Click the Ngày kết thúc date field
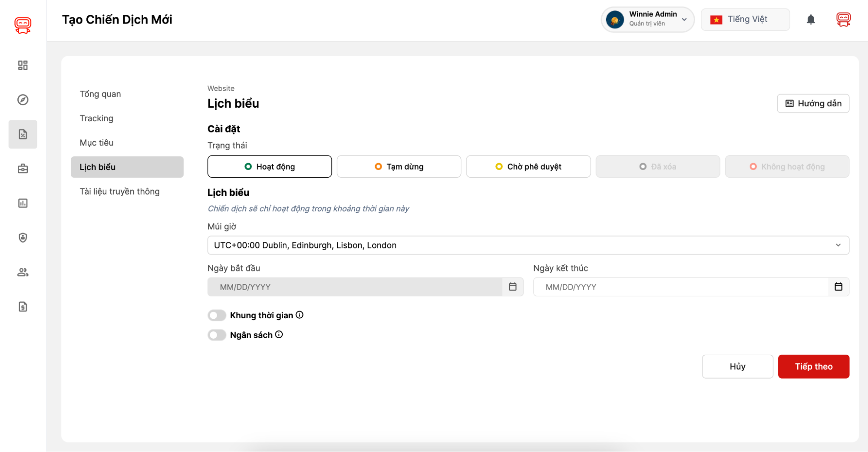Screen dimensions: 868x452 pyautogui.click(x=682, y=287)
